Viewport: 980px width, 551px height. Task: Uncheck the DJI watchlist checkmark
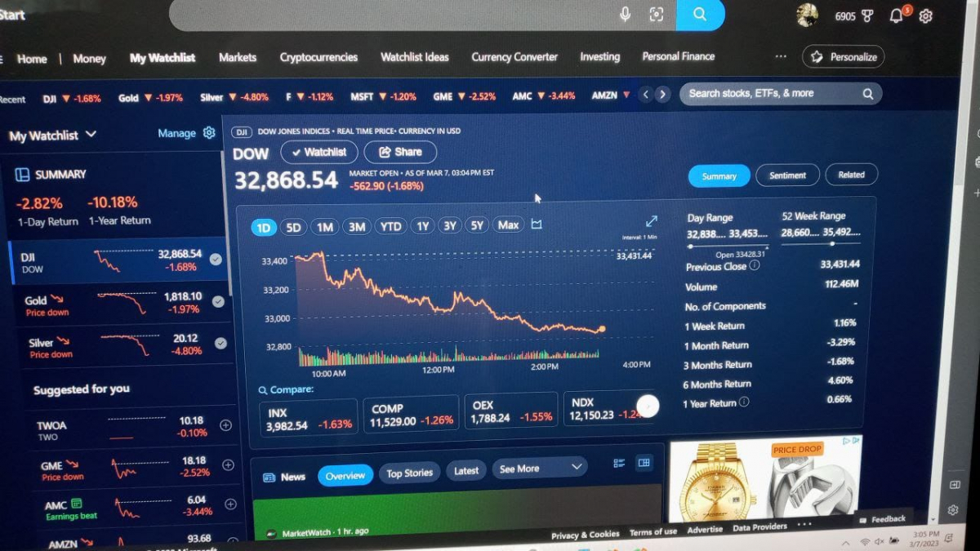(216, 260)
